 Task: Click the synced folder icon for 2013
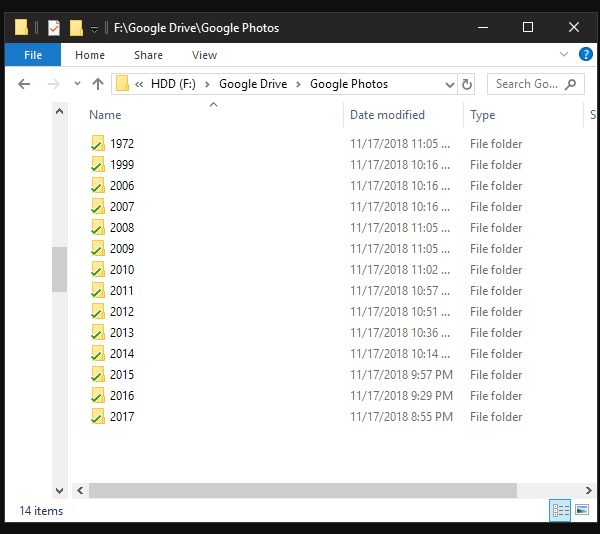(x=98, y=332)
